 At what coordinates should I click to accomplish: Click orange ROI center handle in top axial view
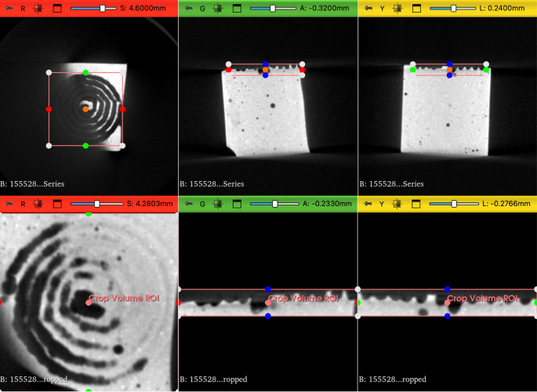click(x=85, y=109)
